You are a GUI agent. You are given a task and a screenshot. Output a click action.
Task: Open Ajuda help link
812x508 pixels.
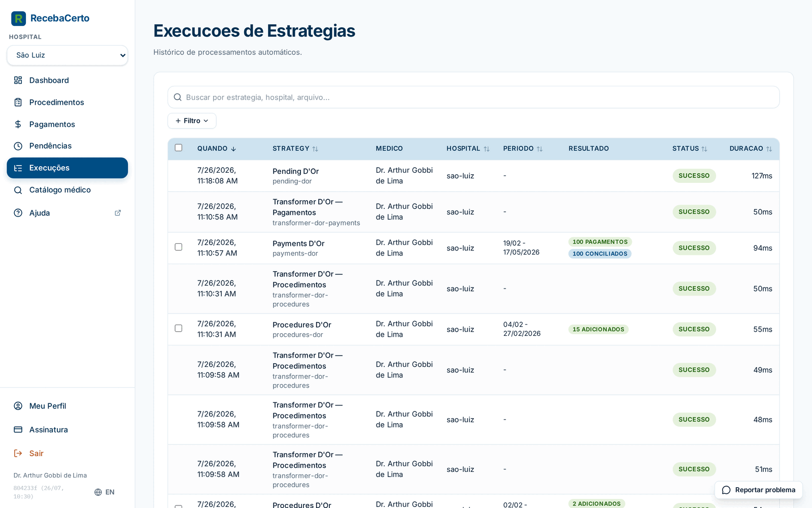tap(67, 213)
